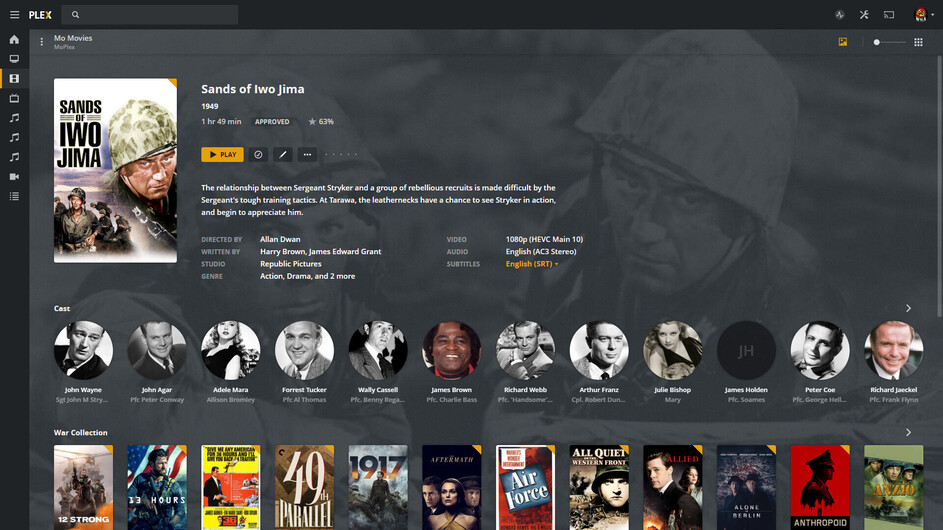This screenshot has width=943, height=530.
Task: Open Richard Webb cast profile
Action: click(x=525, y=350)
